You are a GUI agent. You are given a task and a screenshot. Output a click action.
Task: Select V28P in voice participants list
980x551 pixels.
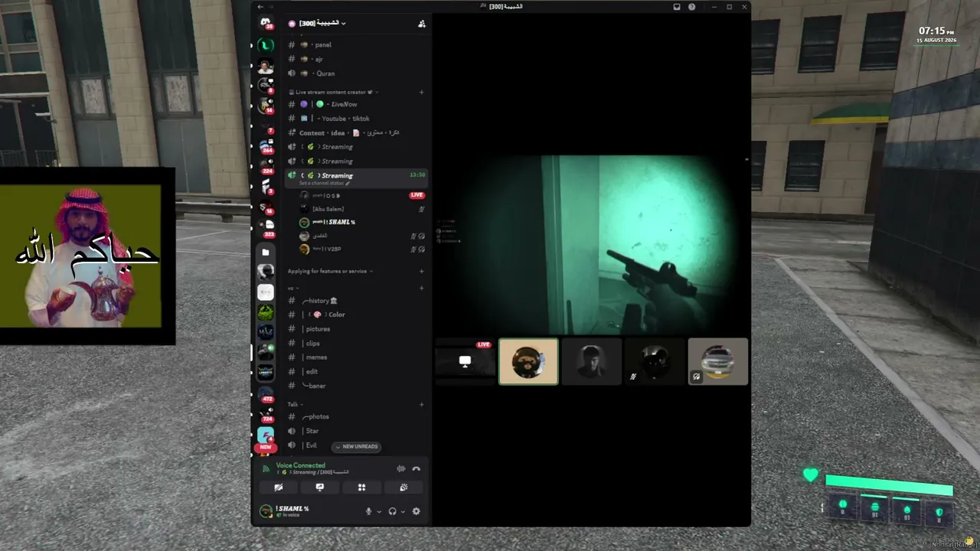point(362,249)
